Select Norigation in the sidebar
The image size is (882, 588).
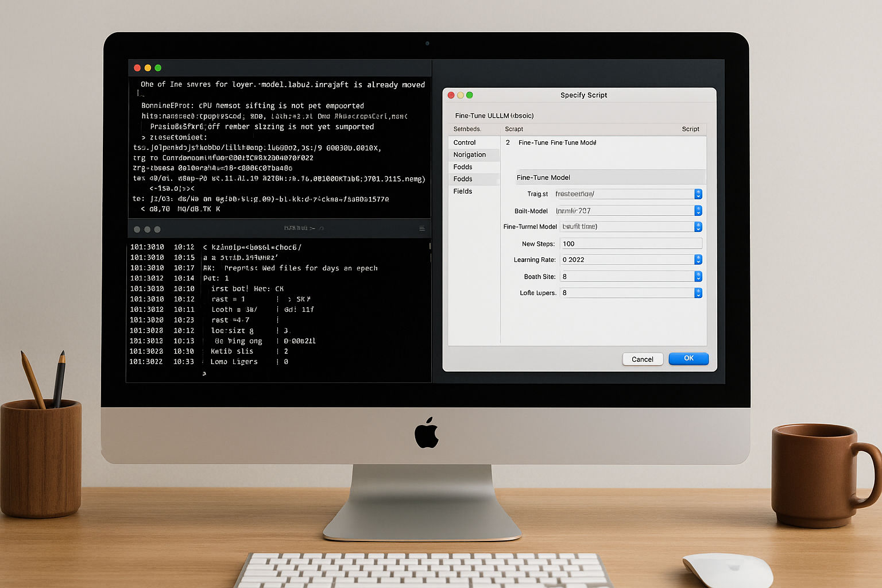point(469,154)
